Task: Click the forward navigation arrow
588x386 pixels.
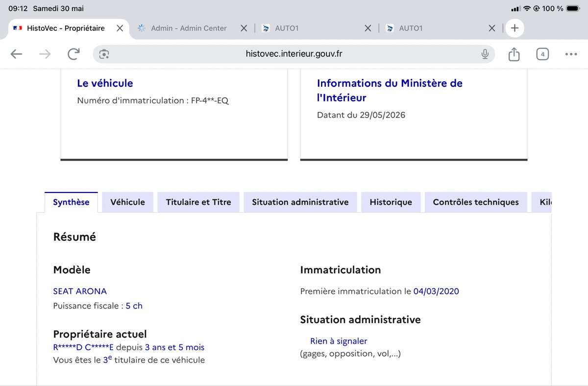Action: coord(45,54)
